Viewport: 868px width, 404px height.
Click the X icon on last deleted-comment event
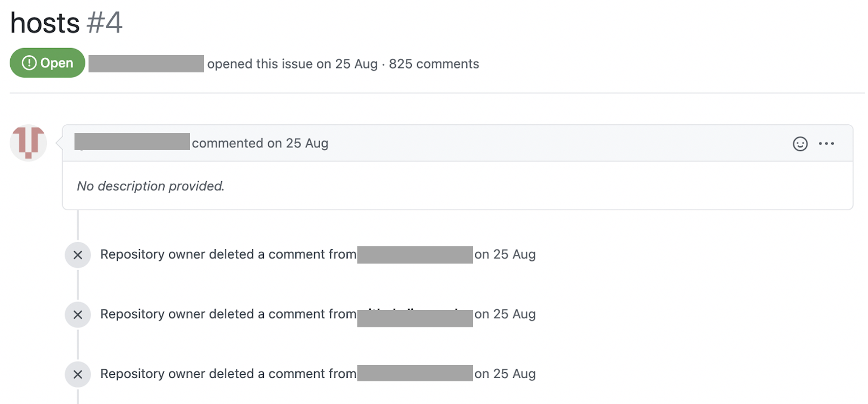point(78,374)
